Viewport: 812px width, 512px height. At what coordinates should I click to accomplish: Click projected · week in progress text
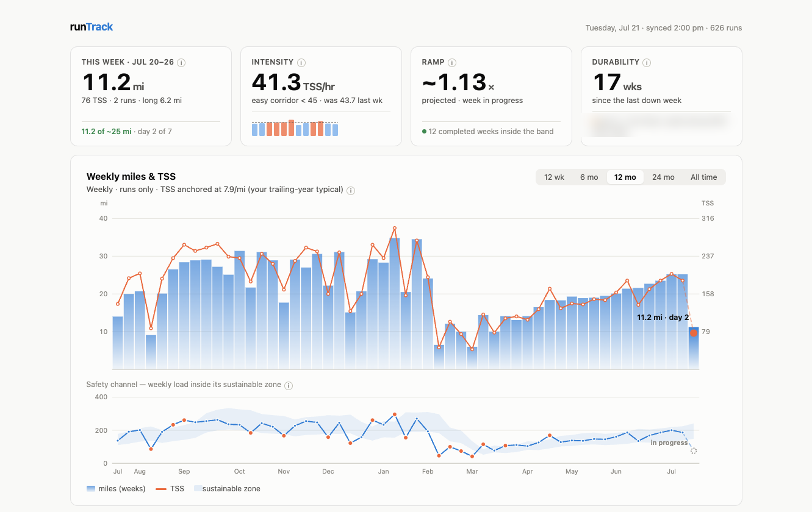pyautogui.click(x=472, y=101)
